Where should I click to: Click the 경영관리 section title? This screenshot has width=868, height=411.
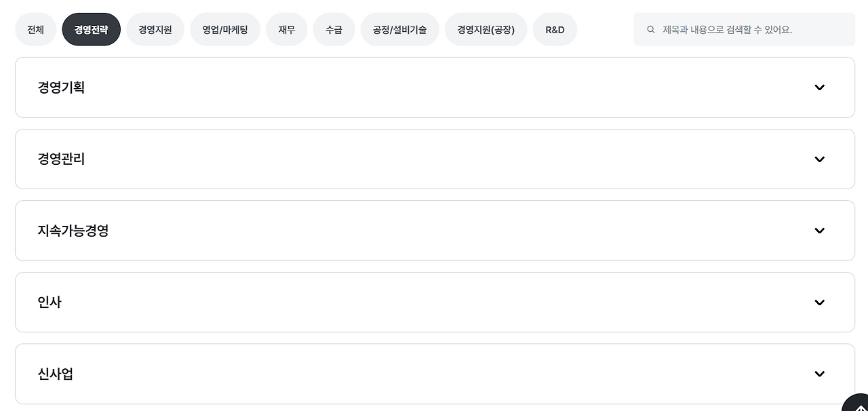(61, 159)
